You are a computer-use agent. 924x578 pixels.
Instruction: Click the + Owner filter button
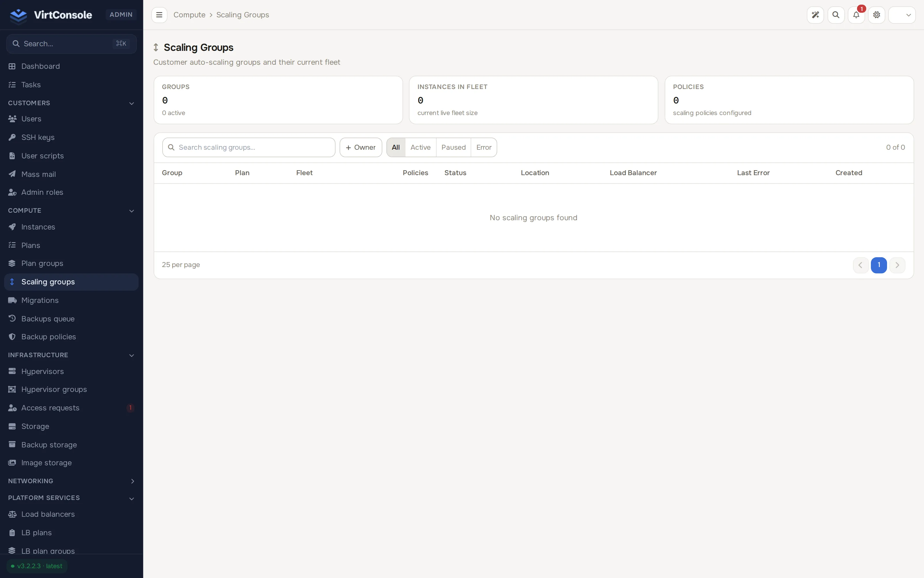pyautogui.click(x=361, y=147)
